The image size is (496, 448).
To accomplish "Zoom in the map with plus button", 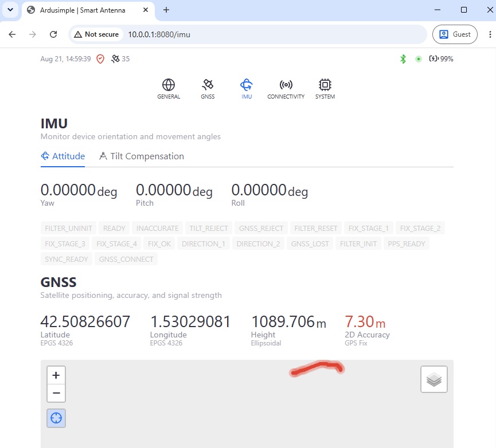I will pyautogui.click(x=56, y=375).
